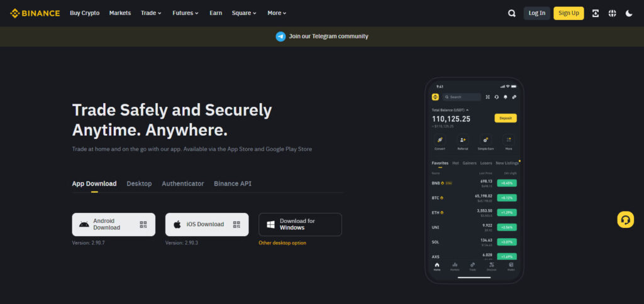Click the phone app preview image
Screen dimensions: 644x304
coord(474,180)
